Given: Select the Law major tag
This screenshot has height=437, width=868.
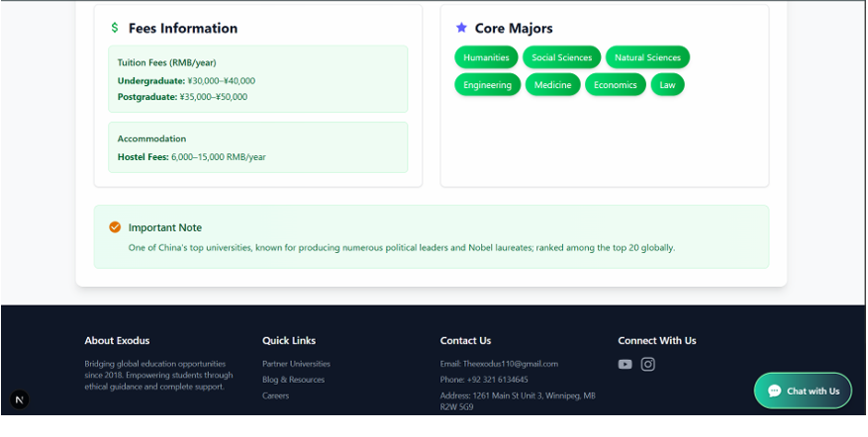Looking at the screenshot, I should 667,85.
